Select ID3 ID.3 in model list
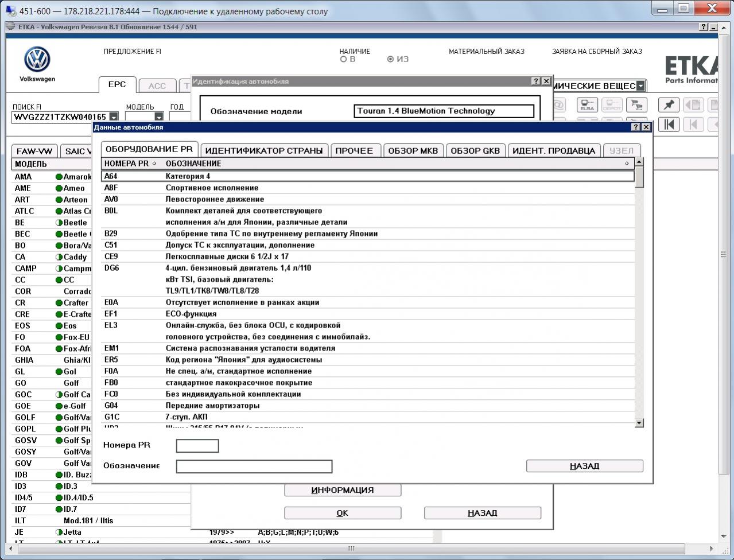The image size is (734, 560). click(52, 487)
